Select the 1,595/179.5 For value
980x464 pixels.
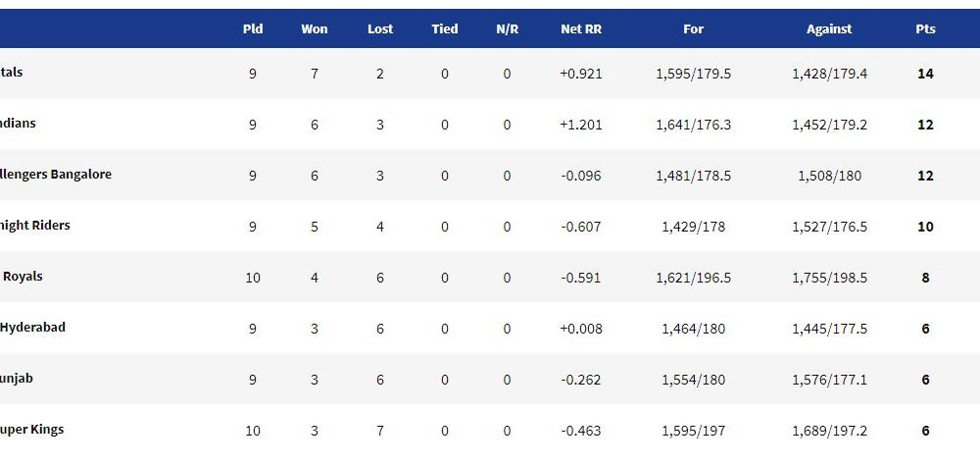[x=693, y=74]
